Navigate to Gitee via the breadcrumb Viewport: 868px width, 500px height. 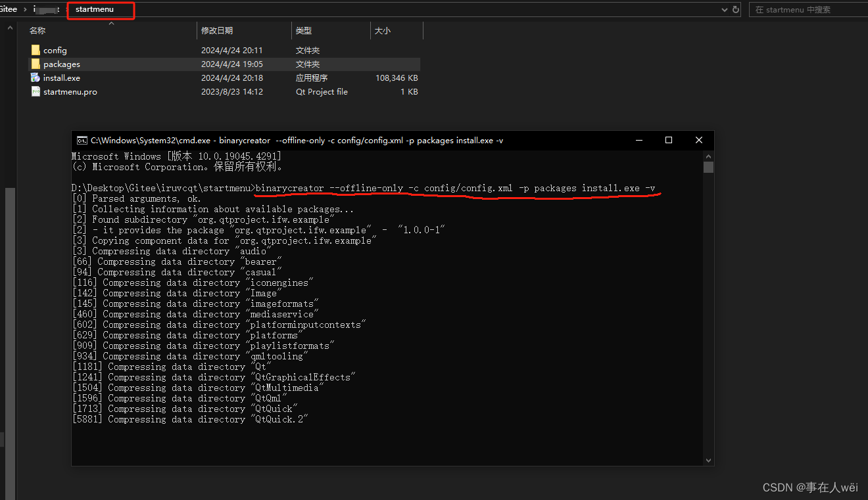(8, 9)
